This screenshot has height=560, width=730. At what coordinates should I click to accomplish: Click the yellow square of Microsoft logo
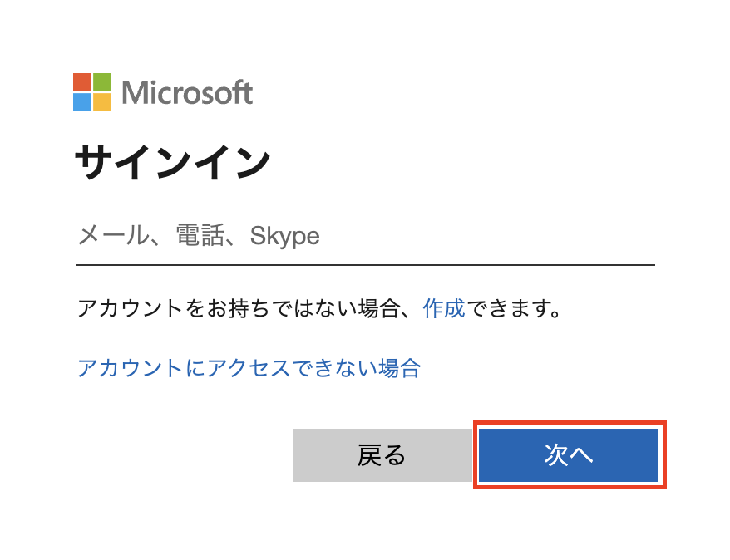(102, 102)
